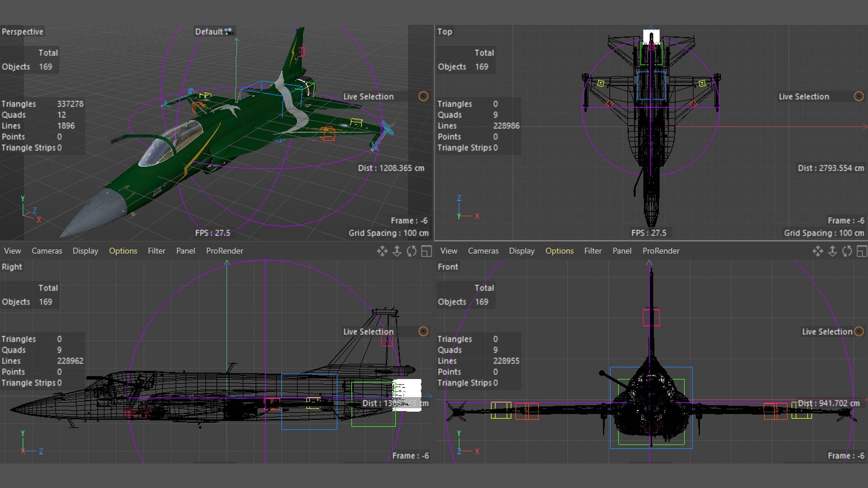Click the Right viewport label
Viewport: 868px width, 488px height.
click(x=12, y=267)
